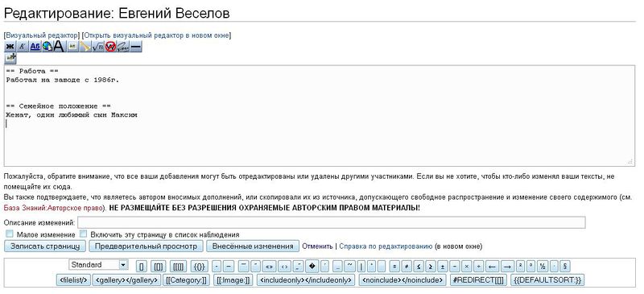Click the 'Женат, один любимый сын Максим' line
This screenshot has width=644, height=294.
[x=72, y=115]
